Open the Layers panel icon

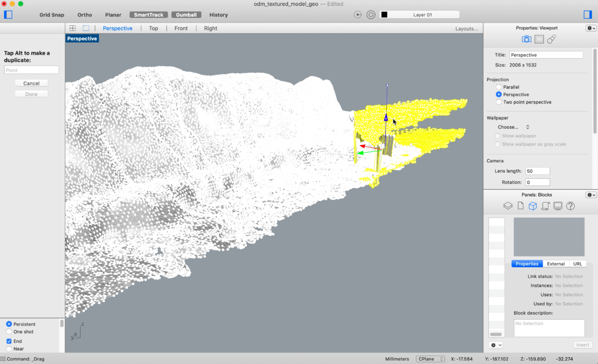coord(507,206)
